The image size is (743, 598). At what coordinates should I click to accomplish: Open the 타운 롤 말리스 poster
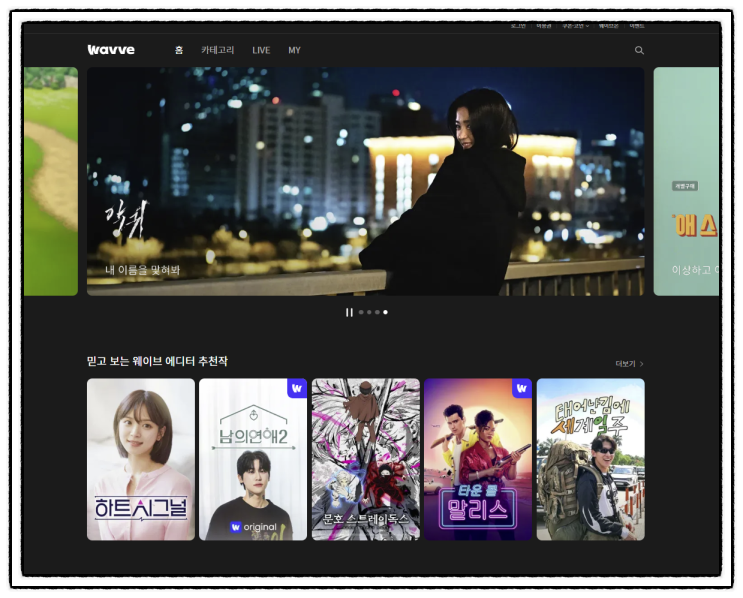pos(478,459)
